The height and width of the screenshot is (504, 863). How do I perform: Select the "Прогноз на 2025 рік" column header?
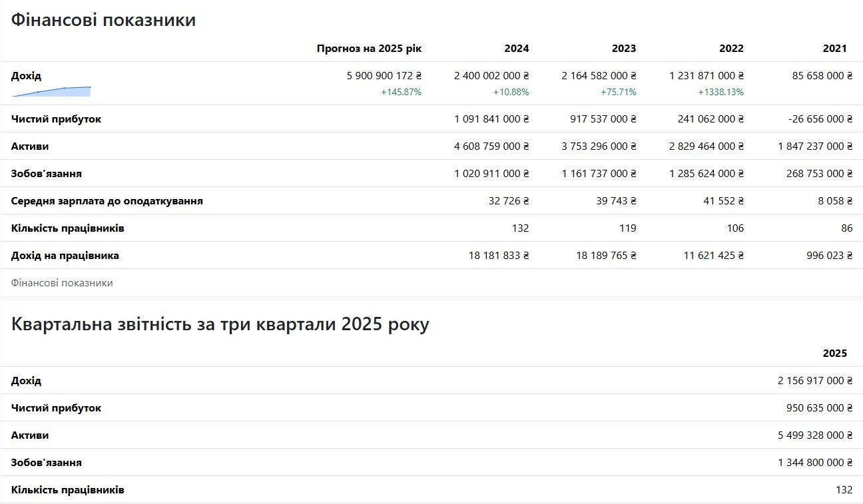369,49
